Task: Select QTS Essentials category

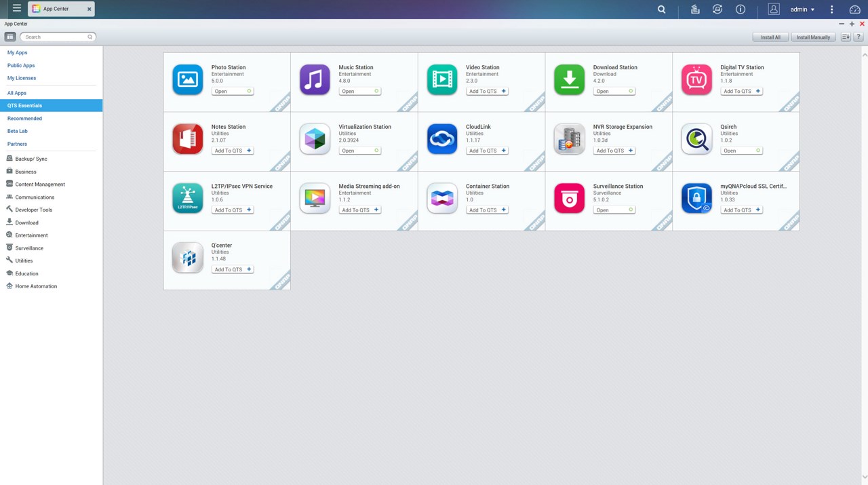Action: [x=52, y=106]
